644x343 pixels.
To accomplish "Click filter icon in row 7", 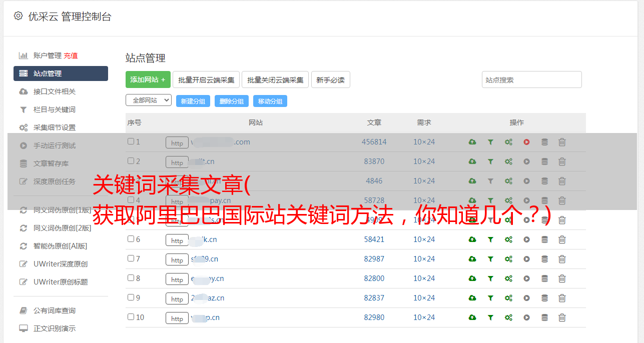I will tap(490, 259).
